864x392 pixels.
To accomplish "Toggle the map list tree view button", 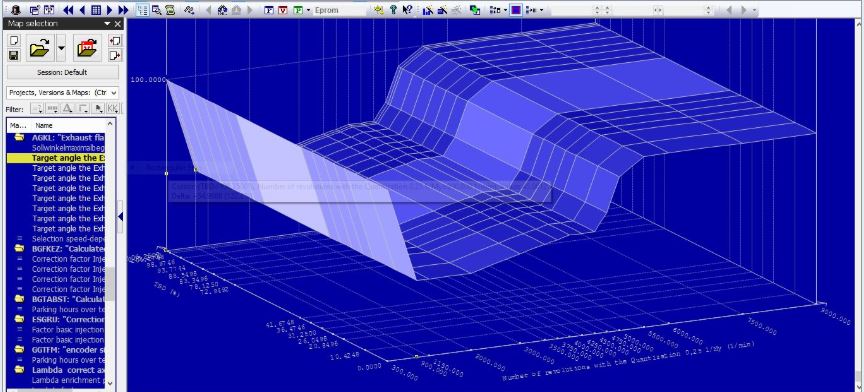I will 143,10.
